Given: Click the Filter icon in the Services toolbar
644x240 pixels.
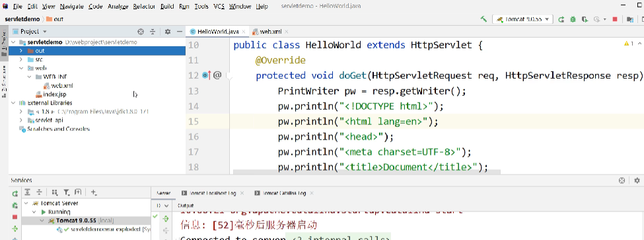Looking at the screenshot, I should [67, 192].
